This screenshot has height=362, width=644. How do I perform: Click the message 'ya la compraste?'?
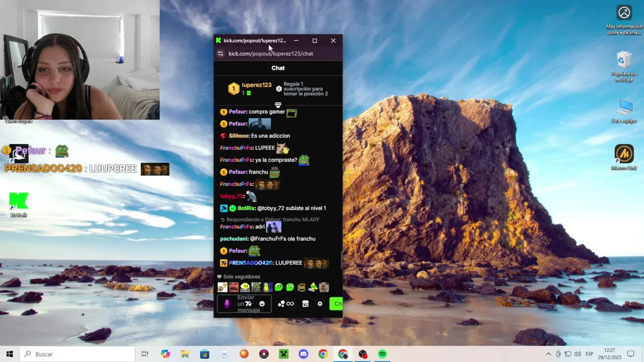(x=276, y=160)
